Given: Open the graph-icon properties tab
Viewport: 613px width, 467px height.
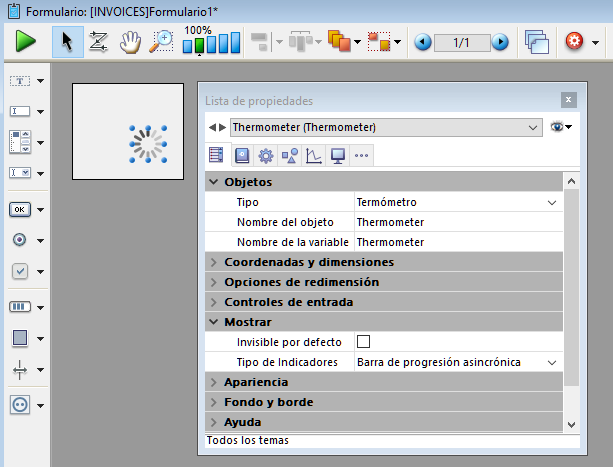Looking at the screenshot, I should coord(313,155).
